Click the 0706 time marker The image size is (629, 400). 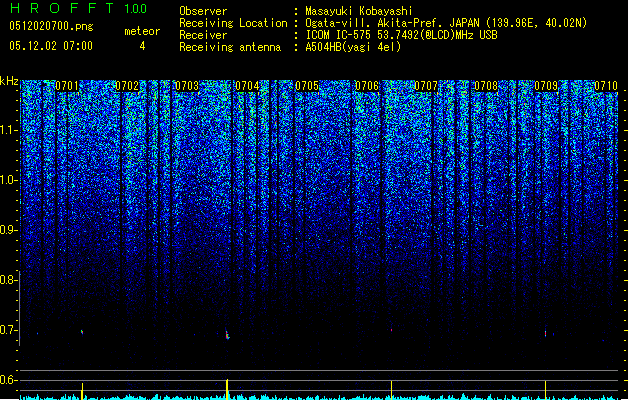pyautogui.click(x=367, y=86)
